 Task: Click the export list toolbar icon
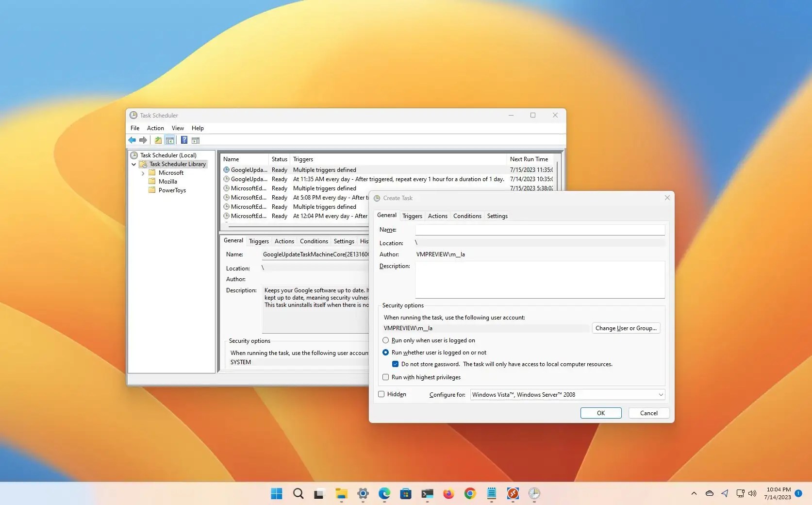(158, 140)
